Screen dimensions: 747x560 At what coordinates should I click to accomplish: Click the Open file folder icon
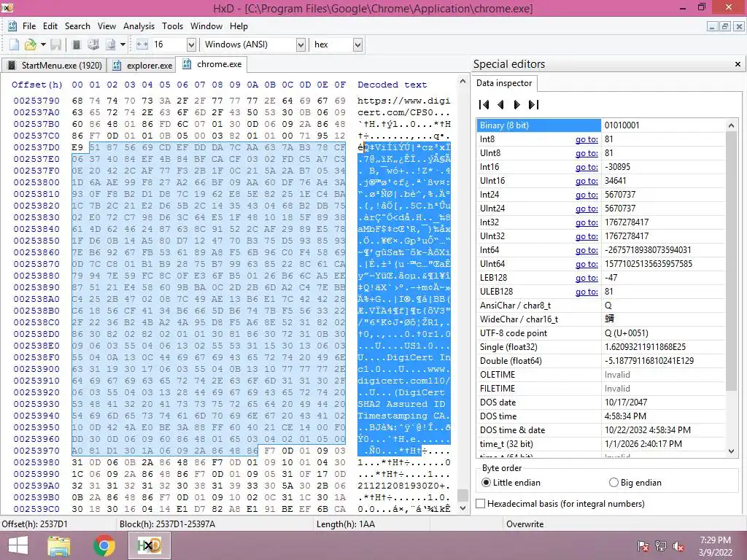pos(30,44)
